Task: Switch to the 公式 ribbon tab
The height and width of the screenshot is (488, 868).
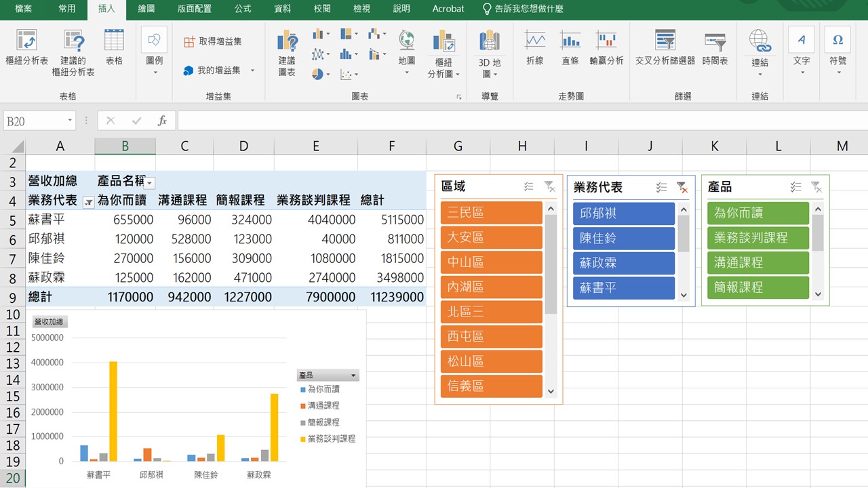Action: click(x=242, y=9)
